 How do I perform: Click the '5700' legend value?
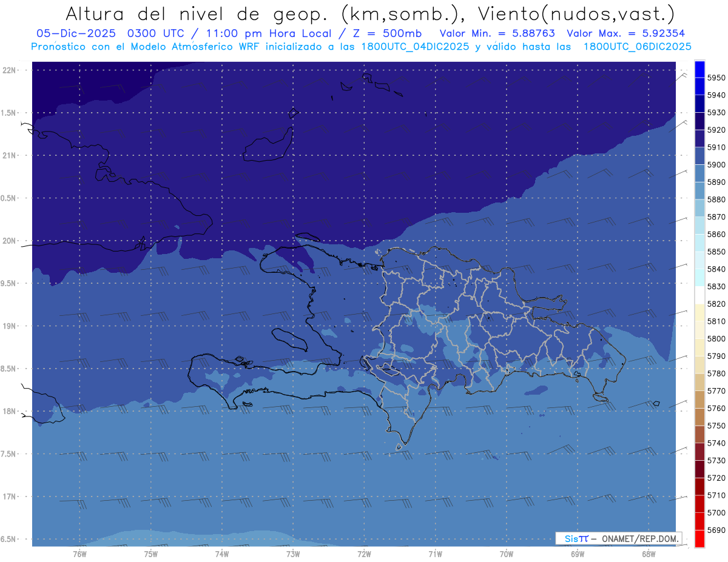click(716, 513)
